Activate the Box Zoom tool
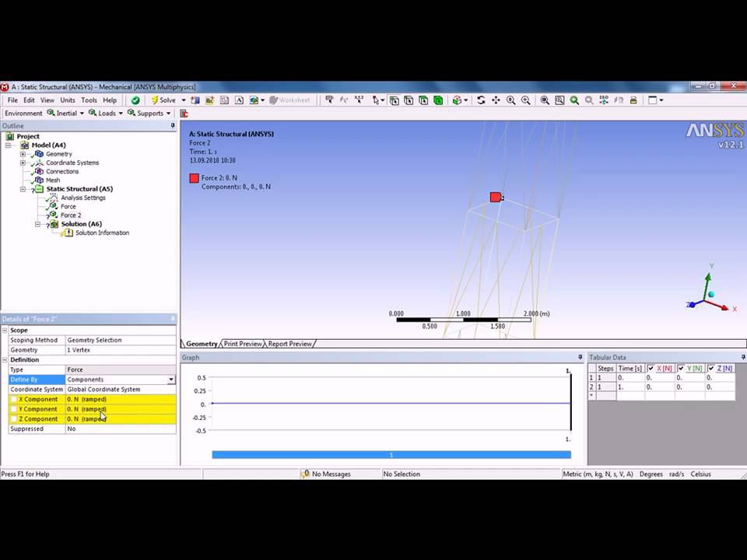Viewport: 747px width, 560px height. (525, 100)
